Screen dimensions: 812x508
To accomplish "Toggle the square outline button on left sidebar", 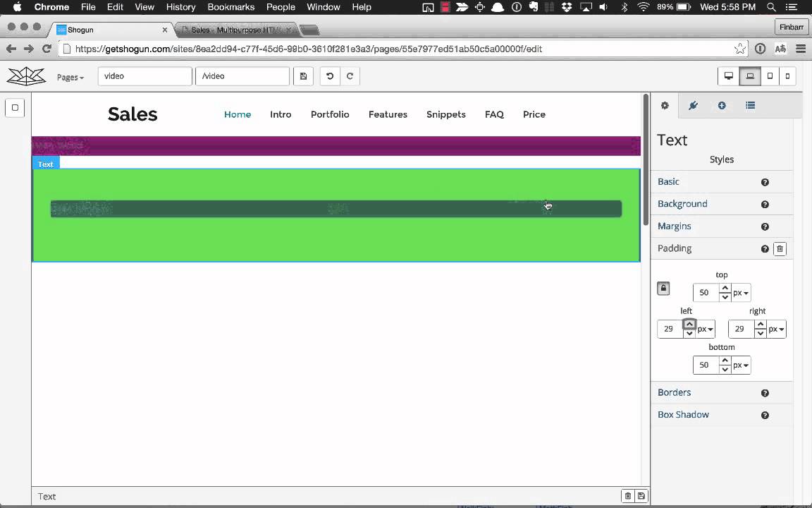I will point(15,108).
